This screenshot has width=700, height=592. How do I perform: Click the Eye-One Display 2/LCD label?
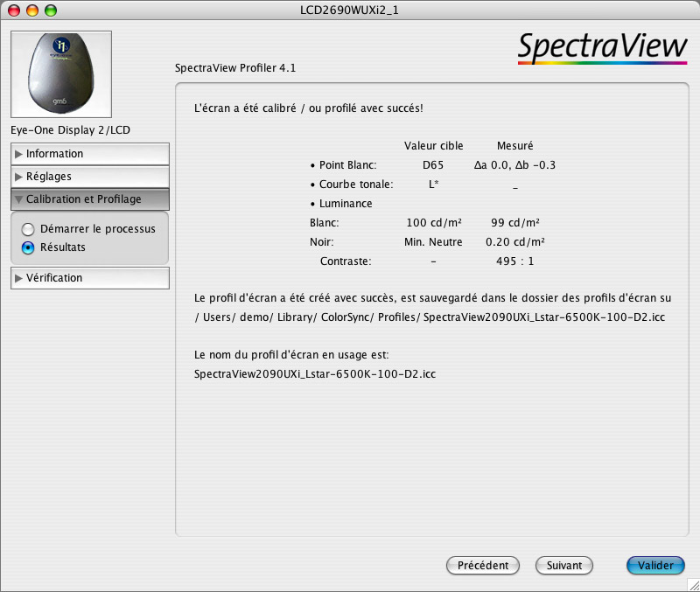click(71, 130)
